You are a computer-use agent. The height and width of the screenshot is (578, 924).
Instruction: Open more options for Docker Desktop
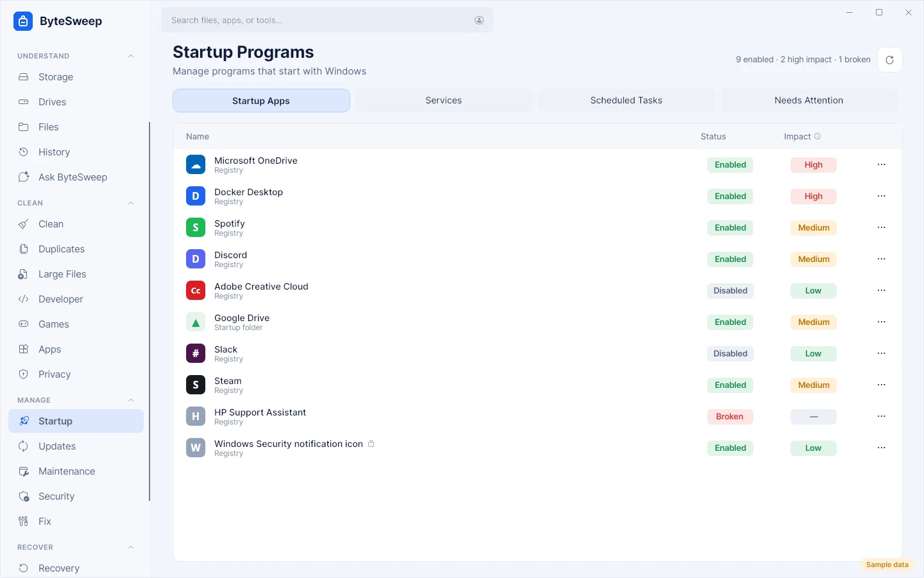click(x=882, y=197)
